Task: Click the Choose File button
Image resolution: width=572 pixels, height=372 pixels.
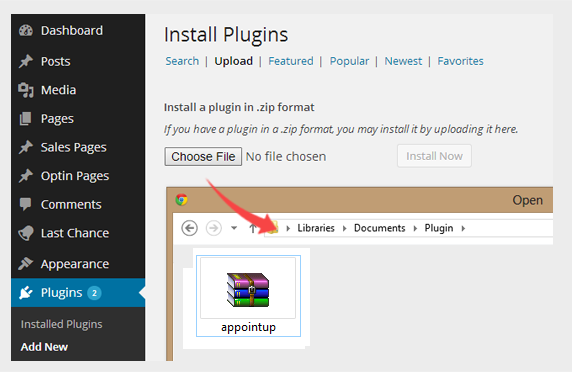Action: (203, 156)
